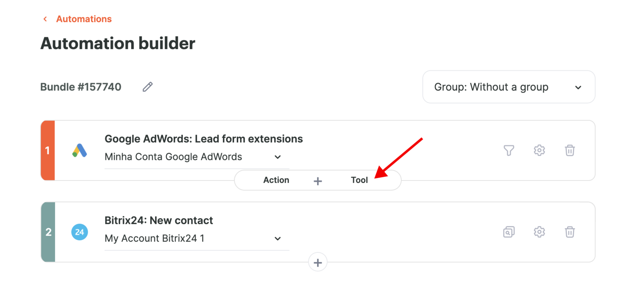Click the copy/preview icon on Bitrix24 step
The height and width of the screenshot is (287, 644).
pyautogui.click(x=509, y=232)
